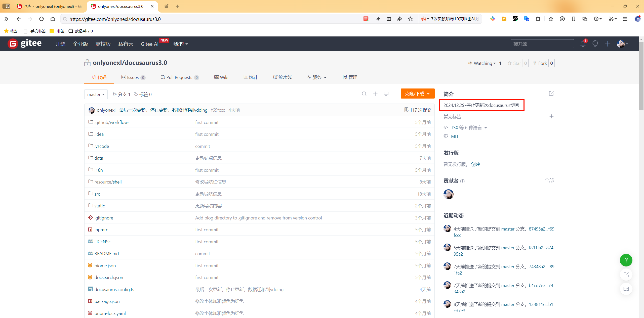Expand the 服务 dropdown tab
The image size is (644, 318).
coord(317,77)
